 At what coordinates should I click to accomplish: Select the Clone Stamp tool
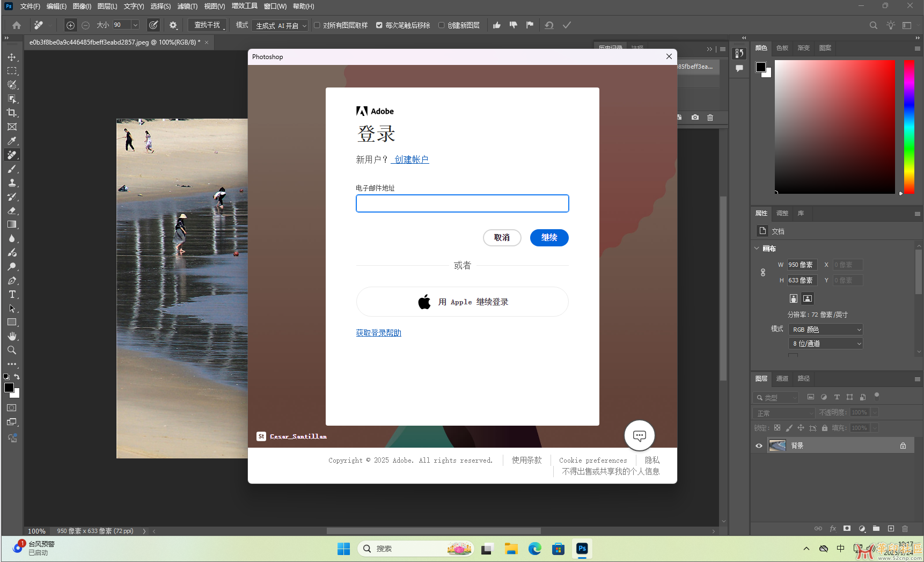tap(12, 183)
